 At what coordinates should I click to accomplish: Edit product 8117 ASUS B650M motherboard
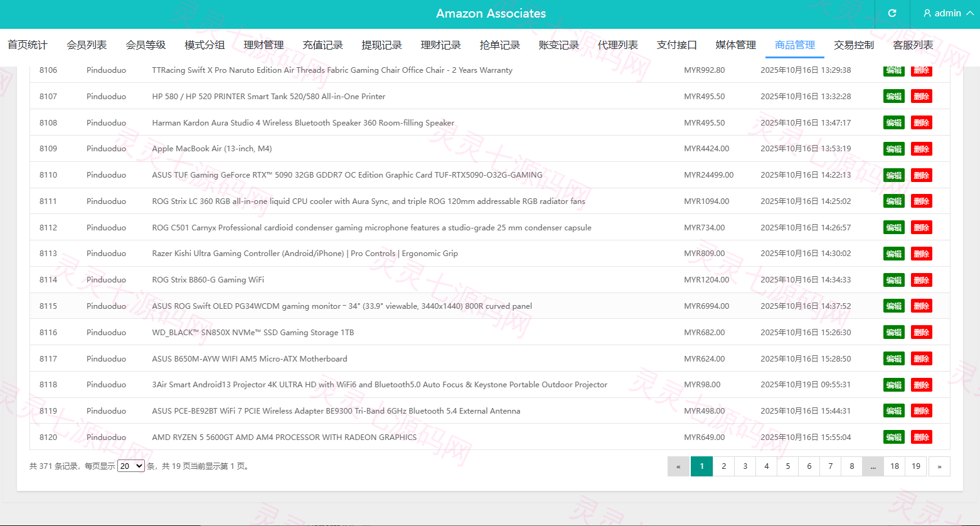pyautogui.click(x=894, y=358)
